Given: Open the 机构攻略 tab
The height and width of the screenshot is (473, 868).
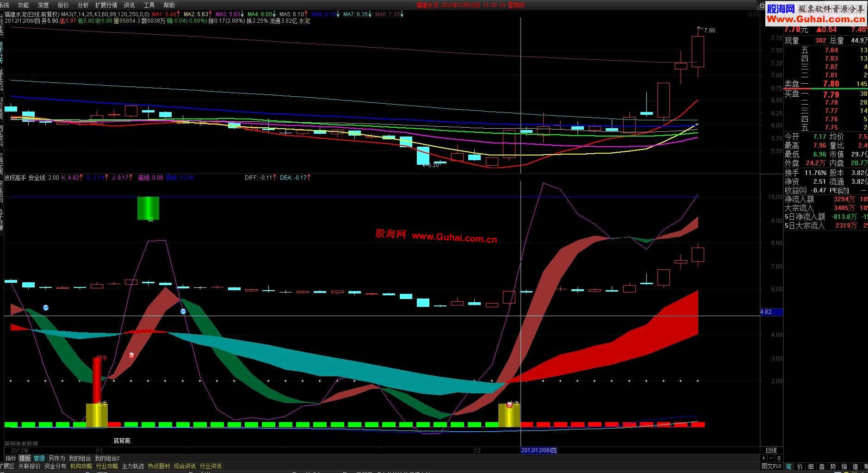Looking at the screenshot, I should click(81, 466).
